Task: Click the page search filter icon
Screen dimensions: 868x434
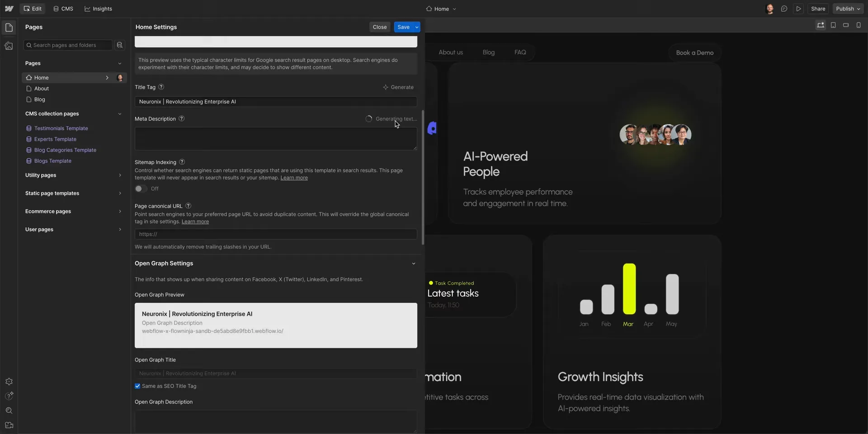Action: click(x=120, y=45)
